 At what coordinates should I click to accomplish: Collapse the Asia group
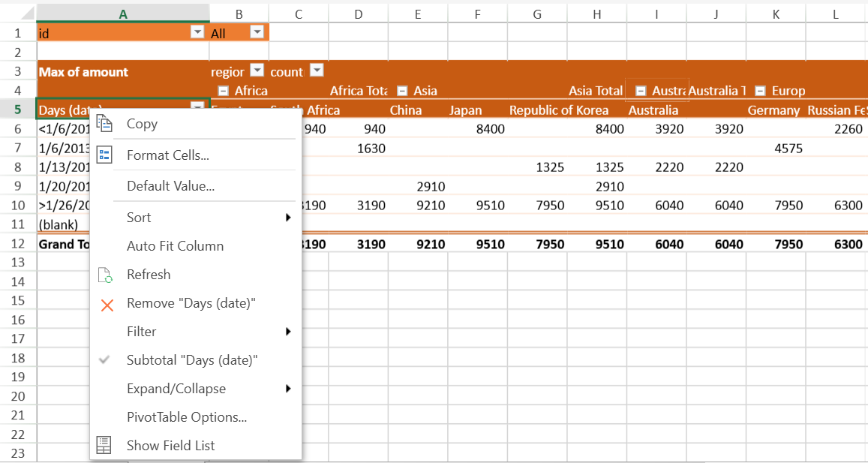click(402, 91)
